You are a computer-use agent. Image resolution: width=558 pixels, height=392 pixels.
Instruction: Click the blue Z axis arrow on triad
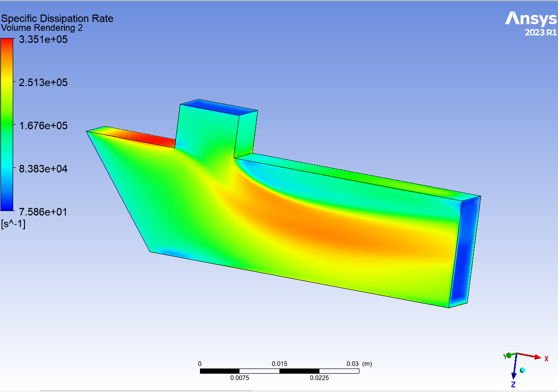[514, 371]
